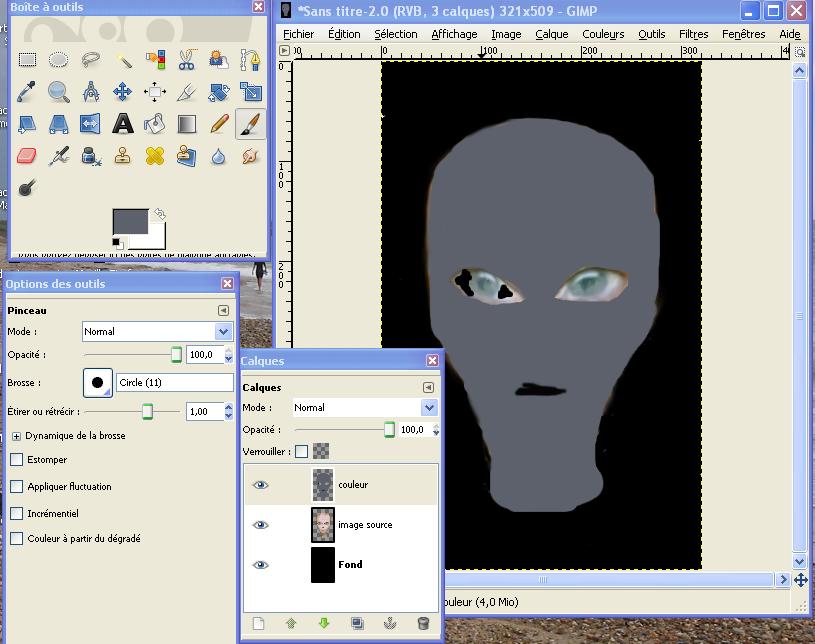
Task: Open the Calque menu
Action: [551, 34]
